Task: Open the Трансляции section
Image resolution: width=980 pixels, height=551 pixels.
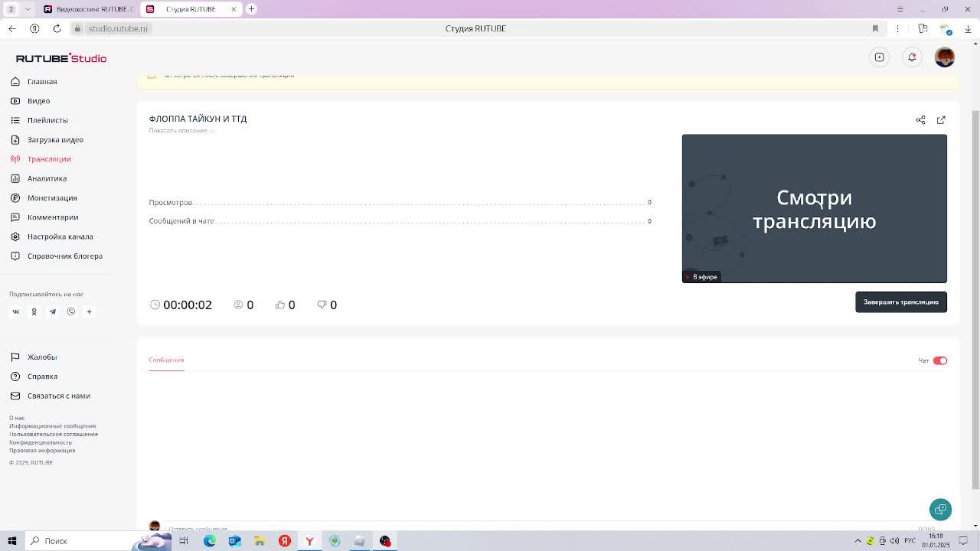Action: pos(41,159)
